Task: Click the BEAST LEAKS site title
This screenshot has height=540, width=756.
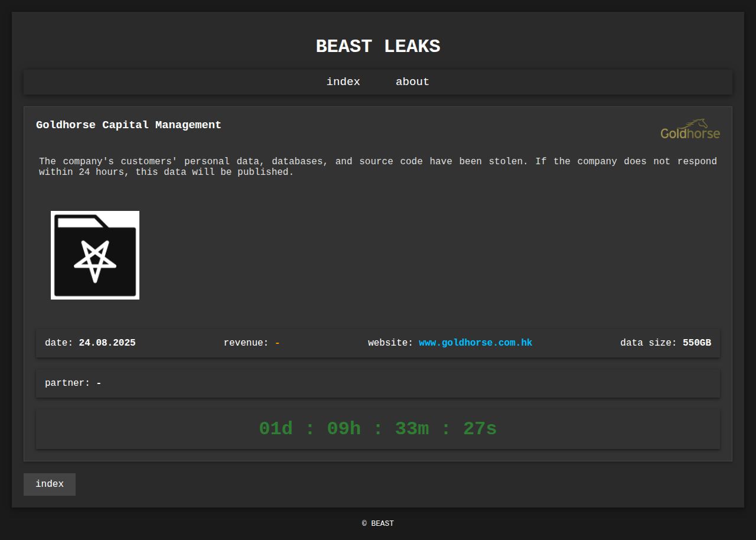Action: [378, 47]
